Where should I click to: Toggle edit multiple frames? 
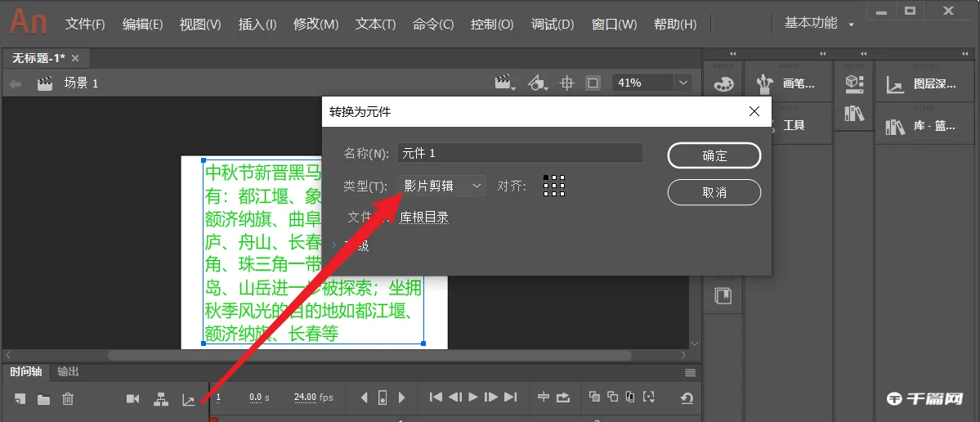(630, 397)
